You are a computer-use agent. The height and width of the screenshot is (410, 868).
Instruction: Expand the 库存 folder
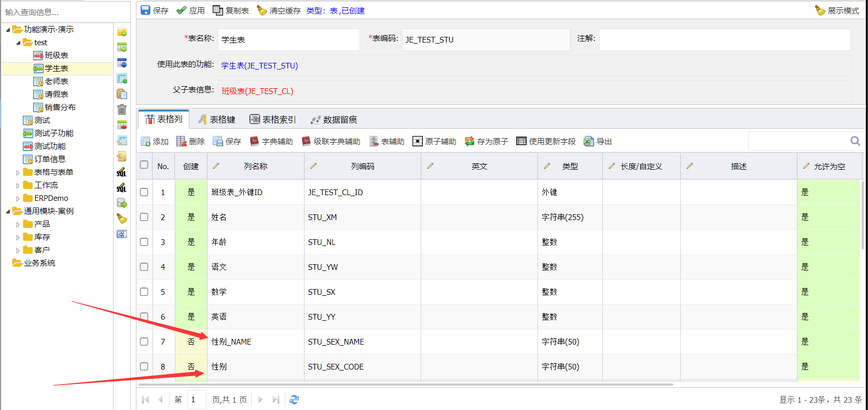pyautogui.click(x=18, y=237)
